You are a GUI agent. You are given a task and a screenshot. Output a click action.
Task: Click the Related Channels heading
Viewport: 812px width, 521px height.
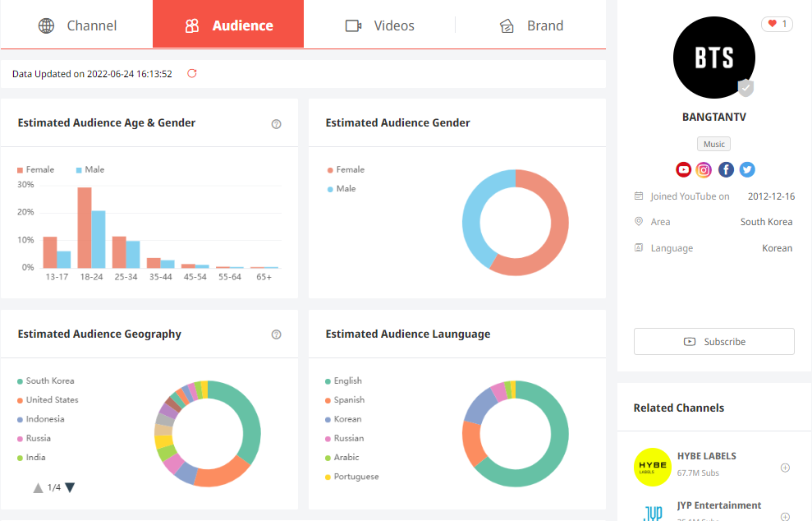coord(679,408)
